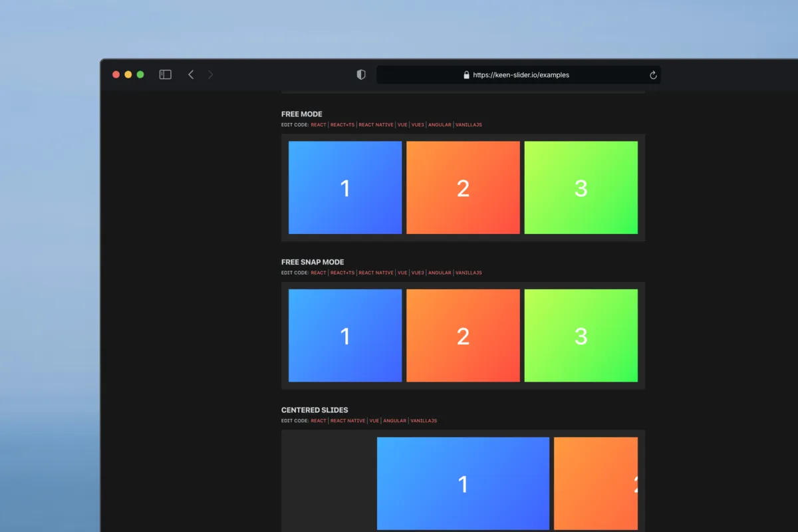Open VanillaJS link under Centered Slides
The height and width of the screenshot is (532, 798).
coord(424,421)
